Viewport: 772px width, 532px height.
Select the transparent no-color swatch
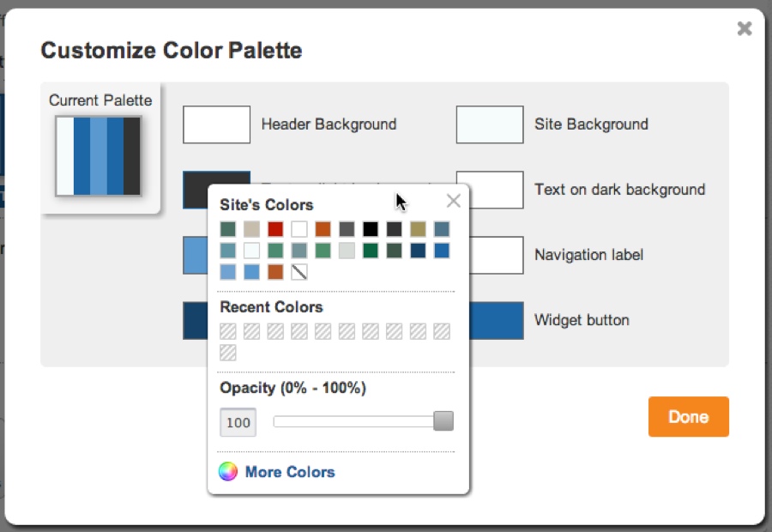[x=299, y=272]
